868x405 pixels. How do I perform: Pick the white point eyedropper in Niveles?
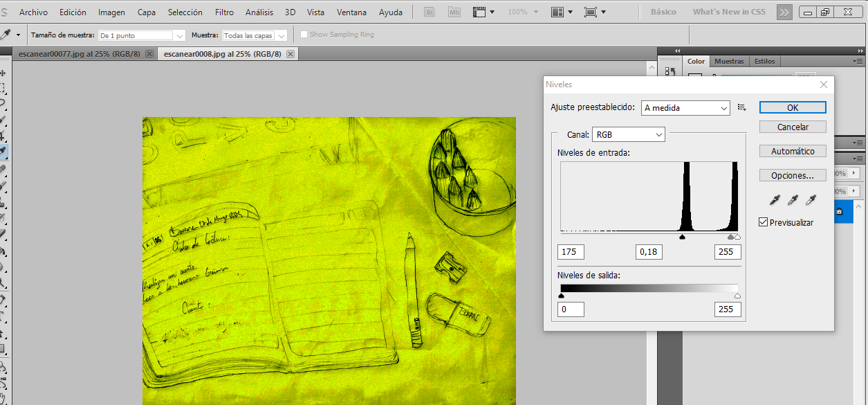coord(810,200)
